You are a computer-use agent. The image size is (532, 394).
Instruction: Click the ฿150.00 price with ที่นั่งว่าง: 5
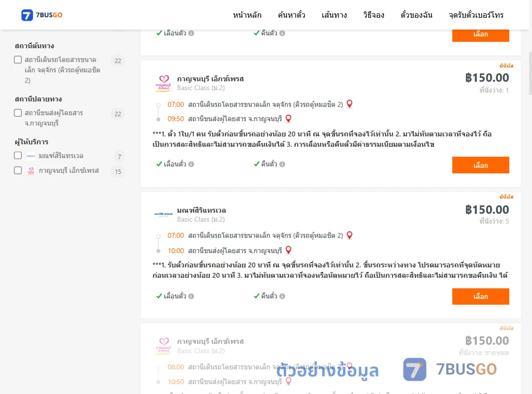coord(487,209)
